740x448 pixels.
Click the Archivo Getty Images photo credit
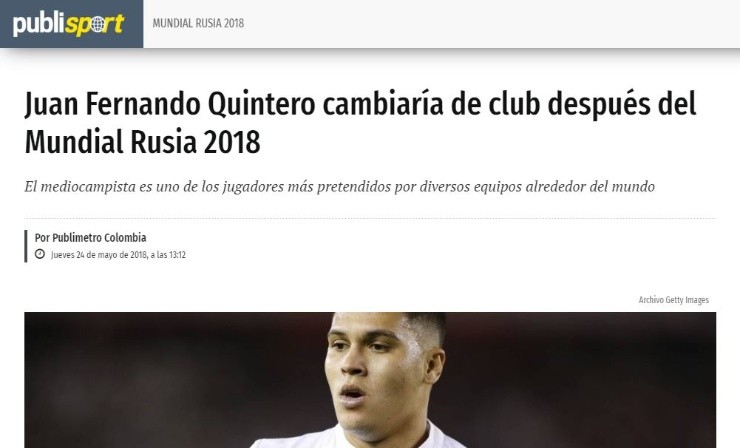(x=673, y=300)
